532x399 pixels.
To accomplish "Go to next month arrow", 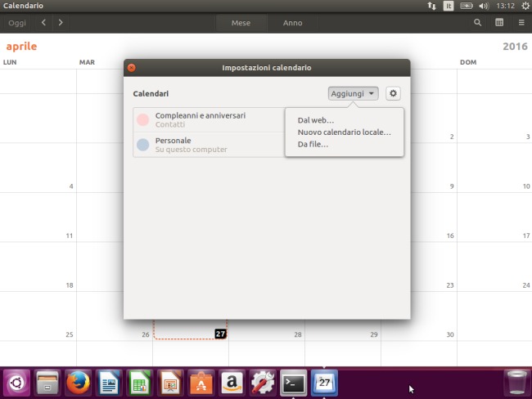I will (x=61, y=23).
